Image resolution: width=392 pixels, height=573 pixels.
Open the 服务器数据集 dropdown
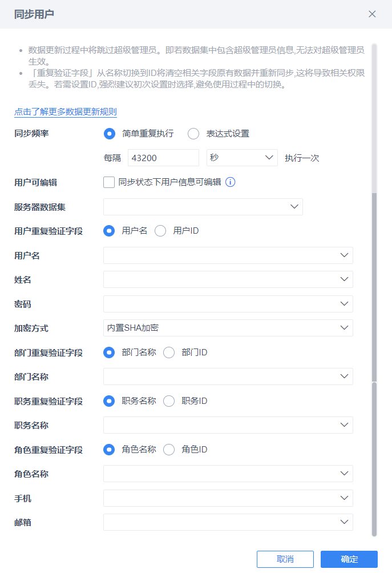point(203,207)
